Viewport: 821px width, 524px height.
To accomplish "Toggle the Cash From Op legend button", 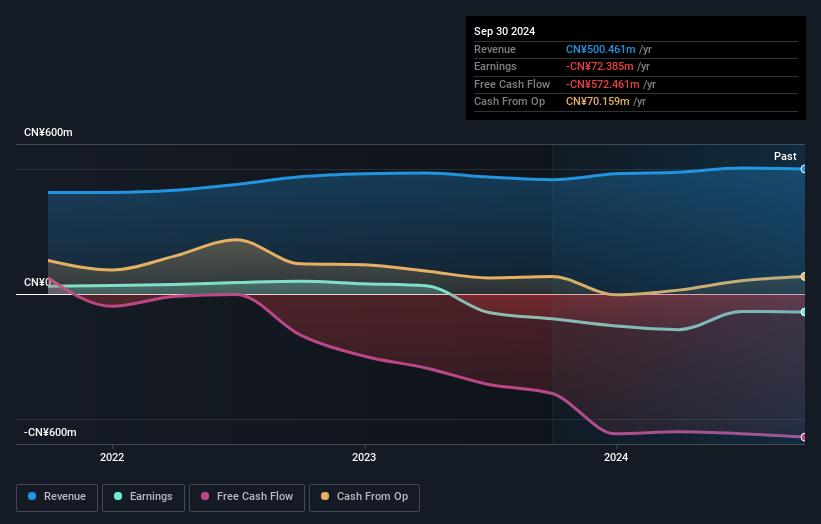I will 364,497.
